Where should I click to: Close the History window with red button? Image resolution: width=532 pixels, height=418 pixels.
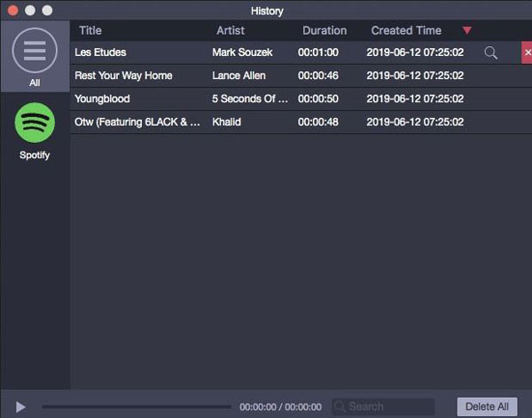click(12, 11)
